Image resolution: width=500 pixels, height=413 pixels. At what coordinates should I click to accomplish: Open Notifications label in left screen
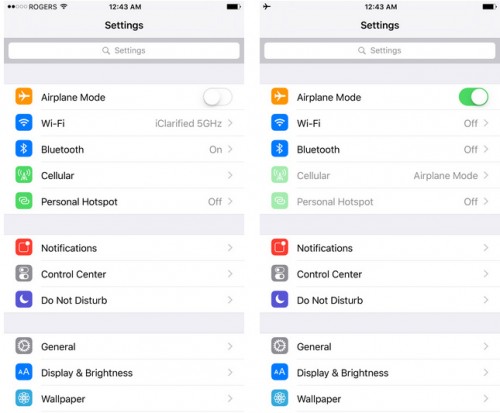click(69, 248)
